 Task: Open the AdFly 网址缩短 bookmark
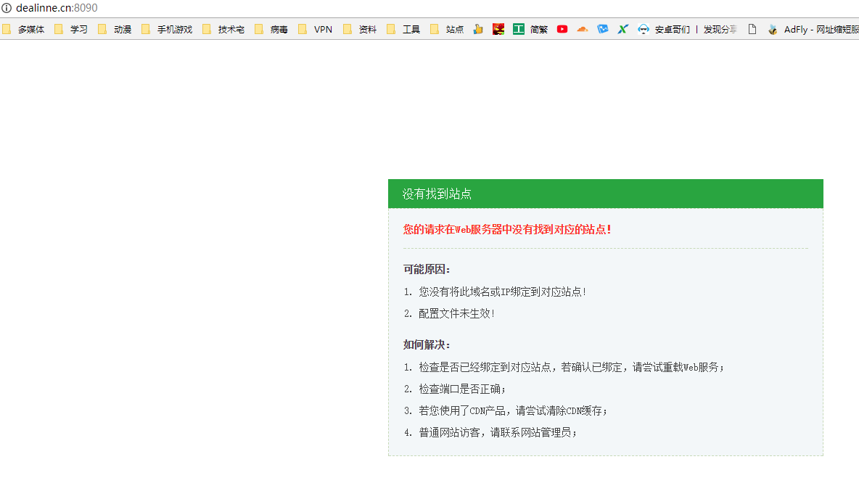(813, 30)
